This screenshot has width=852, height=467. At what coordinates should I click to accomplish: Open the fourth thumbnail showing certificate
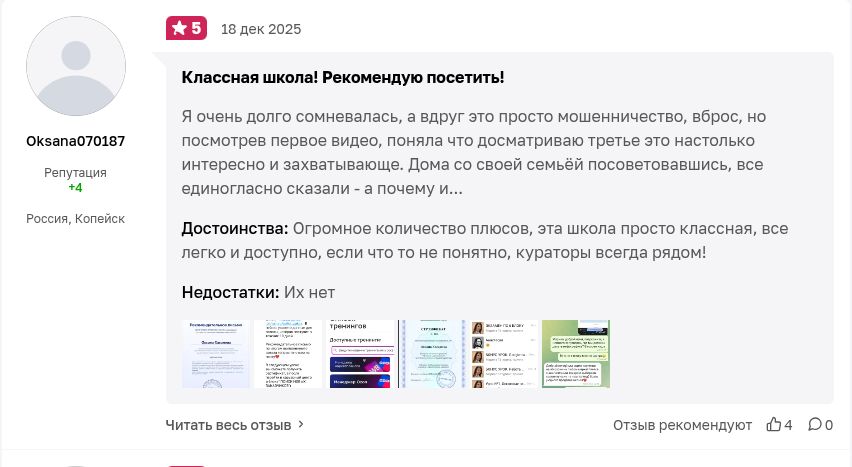pos(432,354)
